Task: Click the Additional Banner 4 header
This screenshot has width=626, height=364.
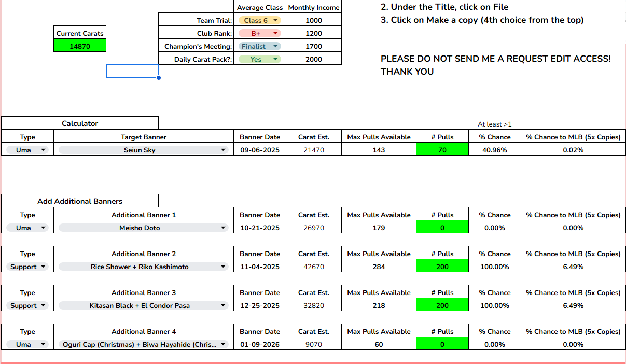Action: 144,331
